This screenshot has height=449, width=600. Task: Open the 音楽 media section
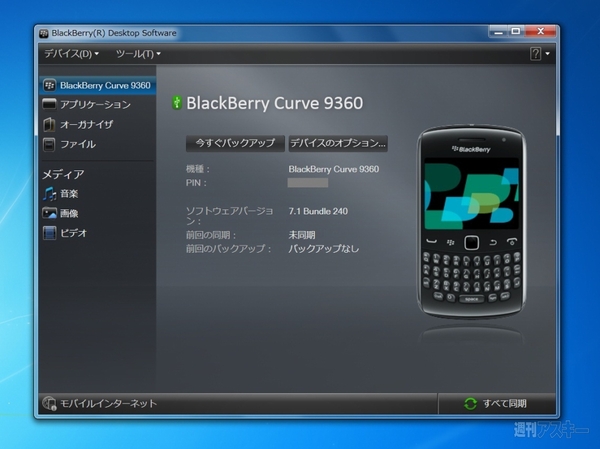click(69, 194)
